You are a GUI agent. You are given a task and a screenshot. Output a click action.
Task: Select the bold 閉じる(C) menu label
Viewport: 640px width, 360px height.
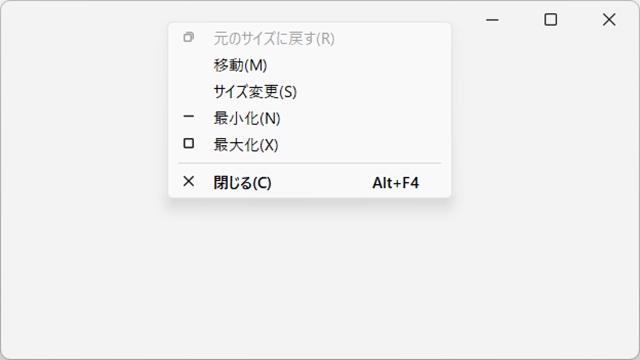coord(242,183)
